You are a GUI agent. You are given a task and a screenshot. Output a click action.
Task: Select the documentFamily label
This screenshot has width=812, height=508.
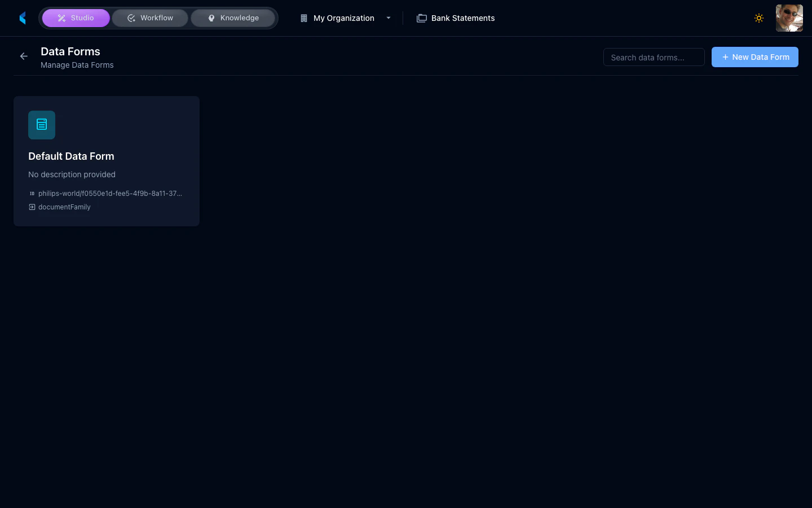(x=64, y=207)
